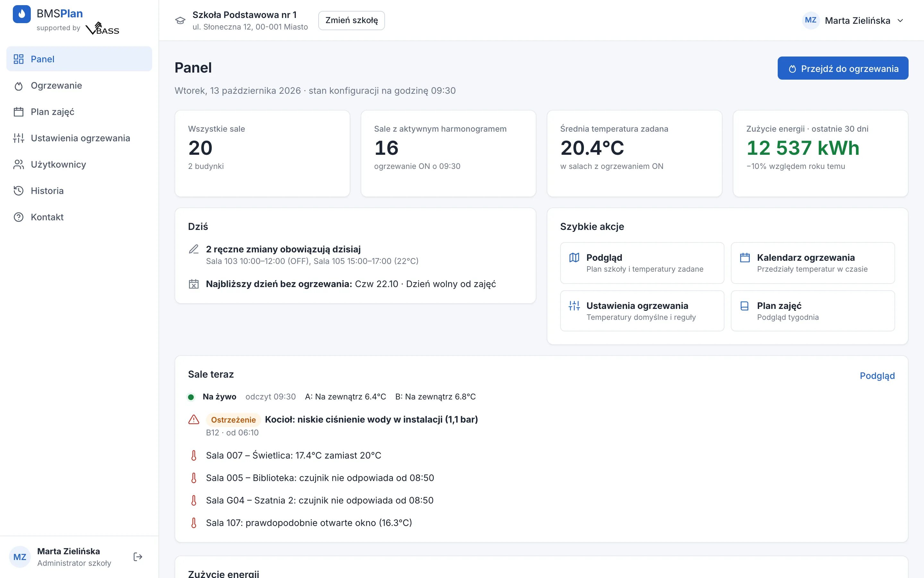Open the Ustawienia ogrzewania quick action card

click(642, 311)
